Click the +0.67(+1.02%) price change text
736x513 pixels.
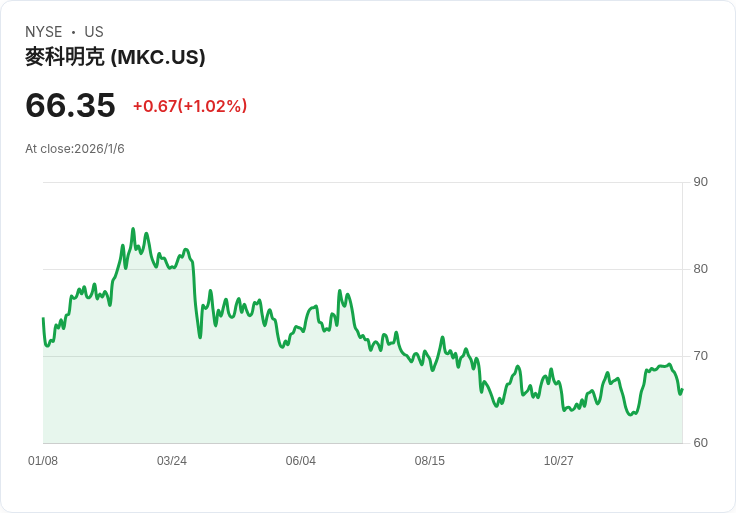click(189, 106)
